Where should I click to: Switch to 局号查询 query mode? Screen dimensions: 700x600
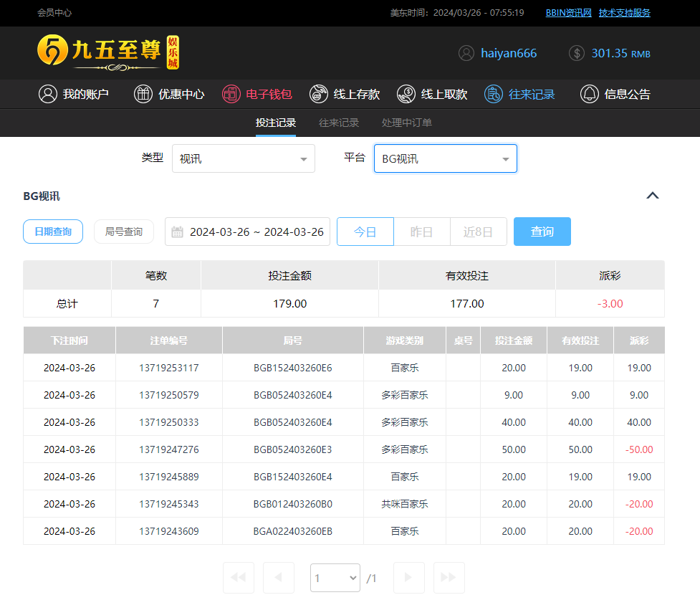(124, 232)
